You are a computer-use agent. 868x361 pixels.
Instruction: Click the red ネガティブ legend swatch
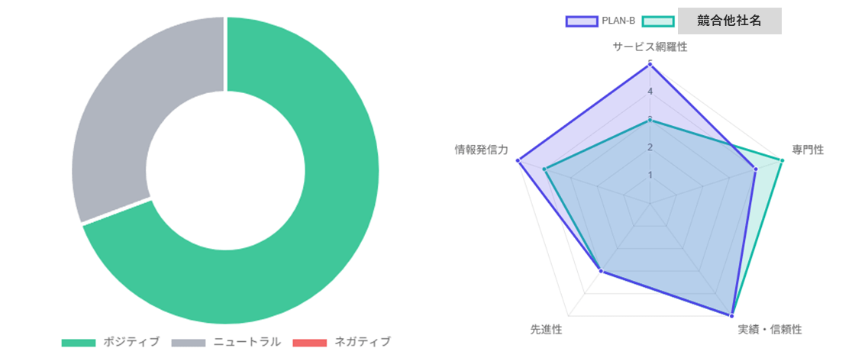(x=309, y=343)
